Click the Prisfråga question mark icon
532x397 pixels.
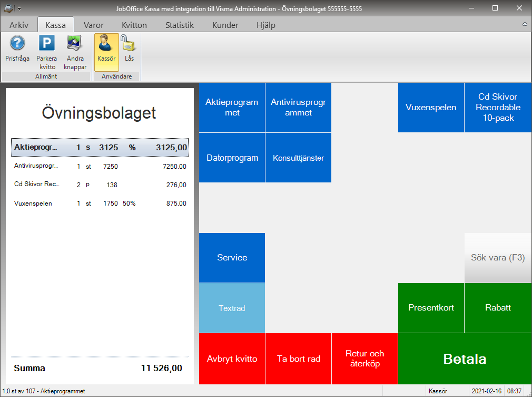click(17, 47)
